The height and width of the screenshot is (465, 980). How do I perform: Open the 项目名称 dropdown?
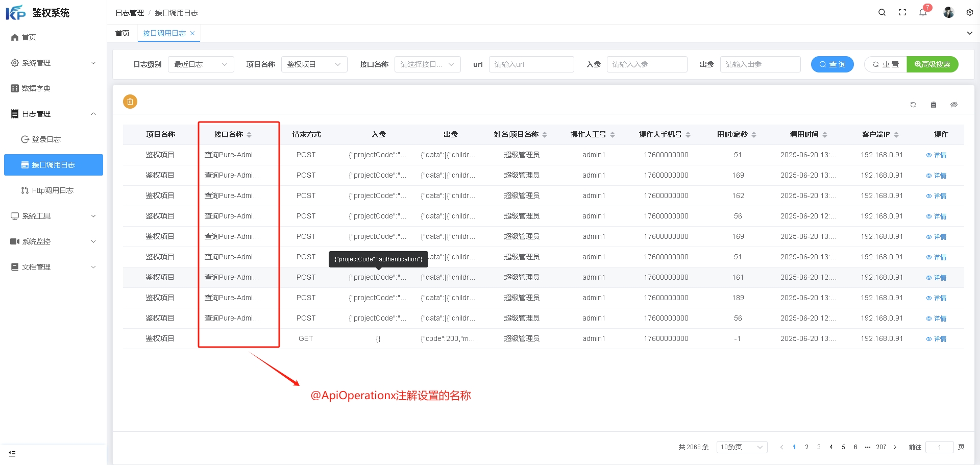pos(314,64)
